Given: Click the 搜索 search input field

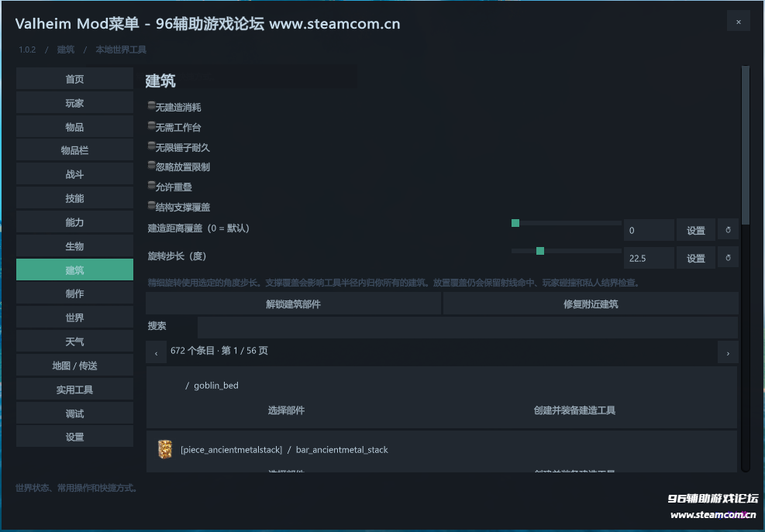Looking at the screenshot, I should (467, 328).
